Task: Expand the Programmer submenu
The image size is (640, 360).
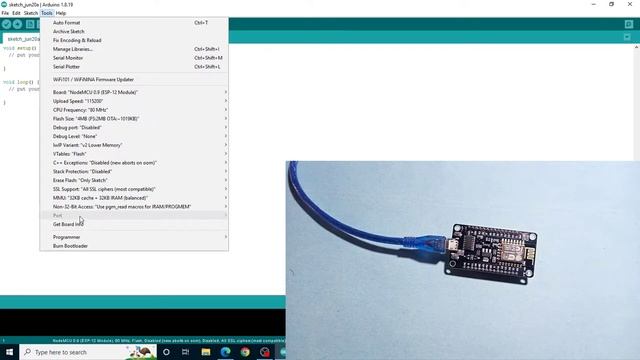Action: (134, 237)
